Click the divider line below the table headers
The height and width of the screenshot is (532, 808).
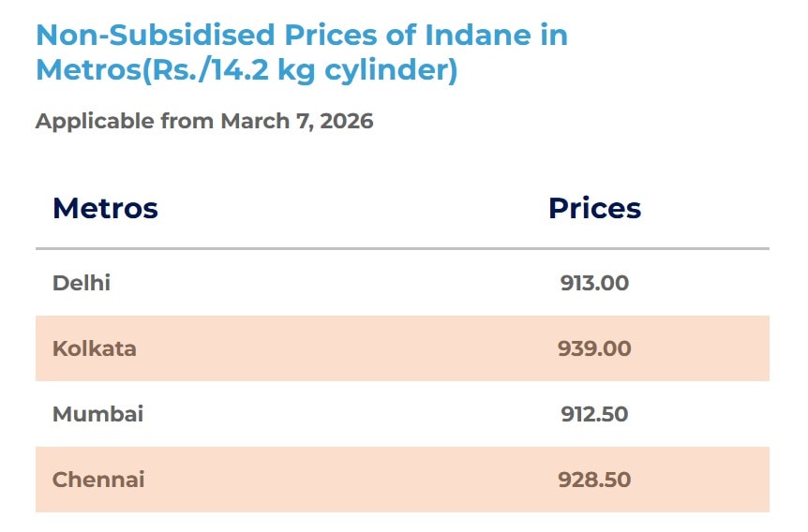tap(402, 249)
